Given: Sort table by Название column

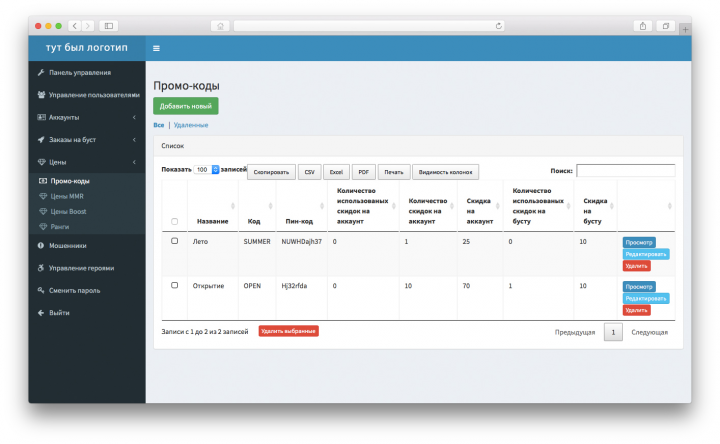Looking at the screenshot, I should [x=213, y=221].
